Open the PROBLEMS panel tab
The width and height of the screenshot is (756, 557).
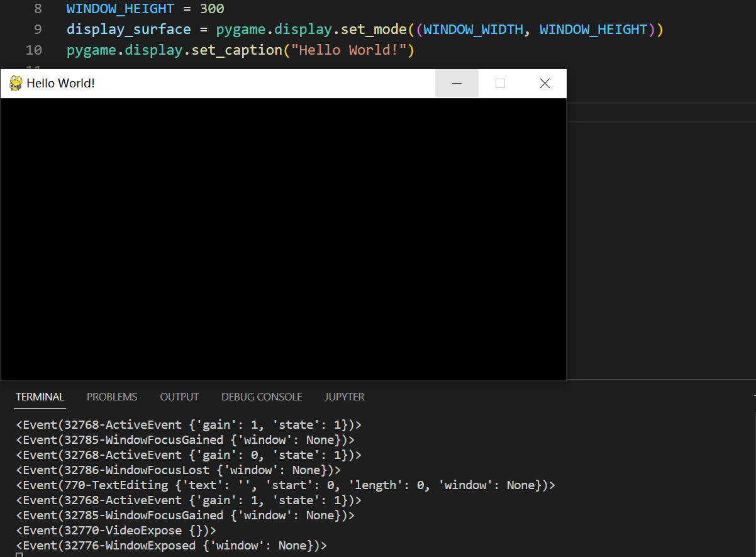tap(112, 397)
